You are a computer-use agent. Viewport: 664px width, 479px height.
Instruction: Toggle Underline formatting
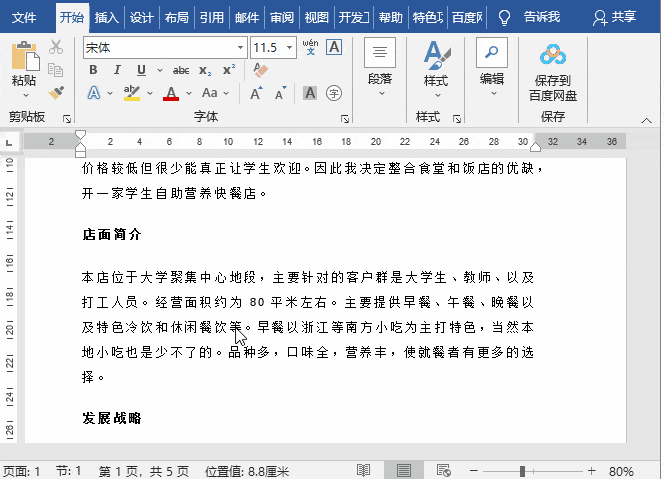point(141,70)
